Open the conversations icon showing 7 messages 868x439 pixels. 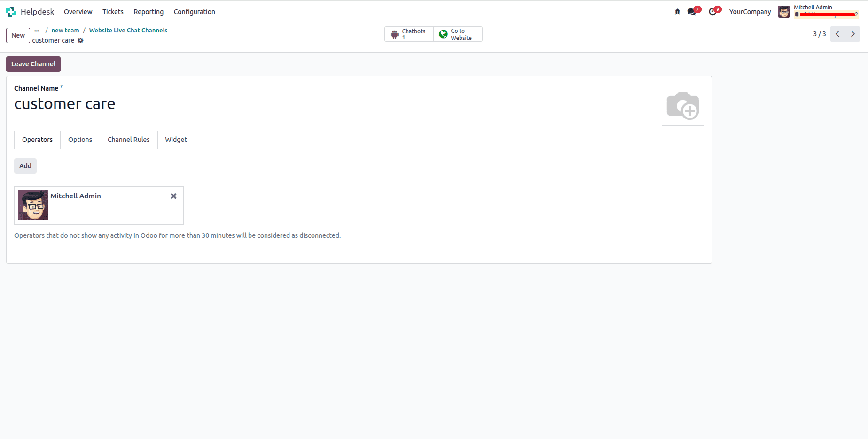click(x=691, y=11)
